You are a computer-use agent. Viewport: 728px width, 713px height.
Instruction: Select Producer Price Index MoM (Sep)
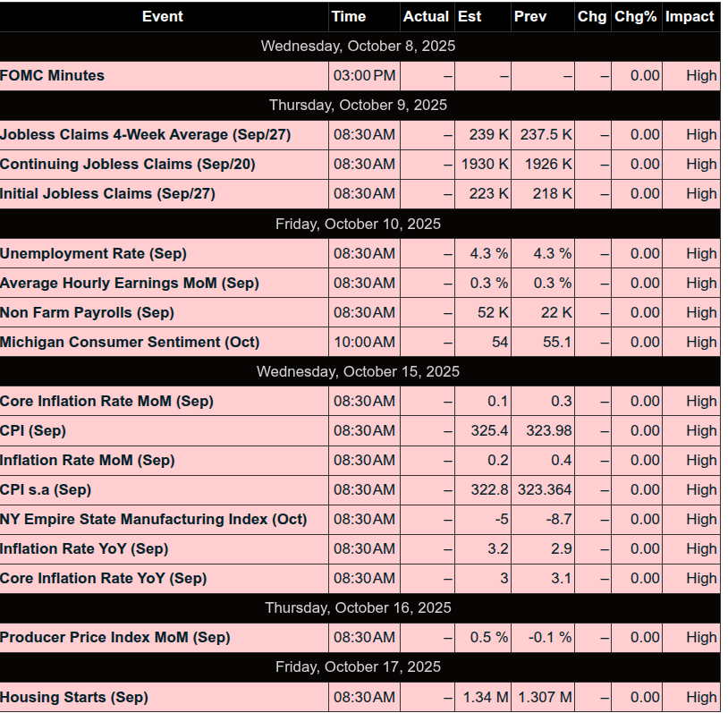coord(114,638)
